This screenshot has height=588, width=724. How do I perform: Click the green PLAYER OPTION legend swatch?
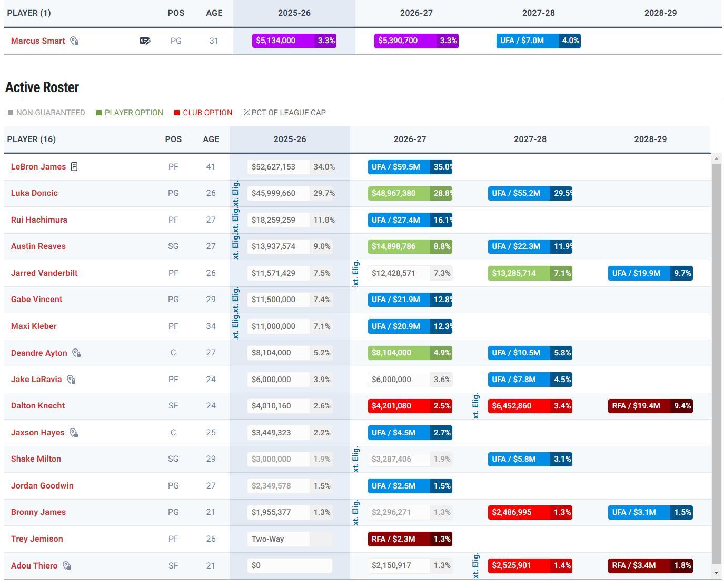click(99, 113)
